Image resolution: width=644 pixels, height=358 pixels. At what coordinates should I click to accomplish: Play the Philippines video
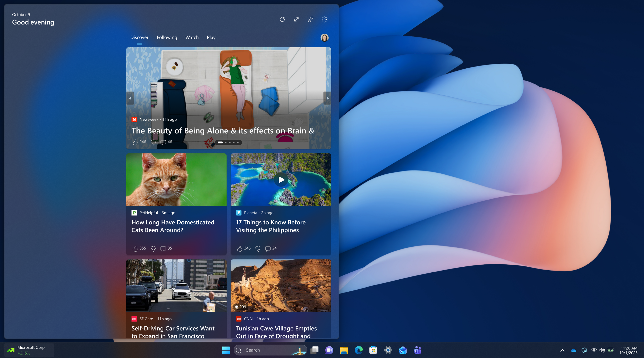click(x=281, y=180)
